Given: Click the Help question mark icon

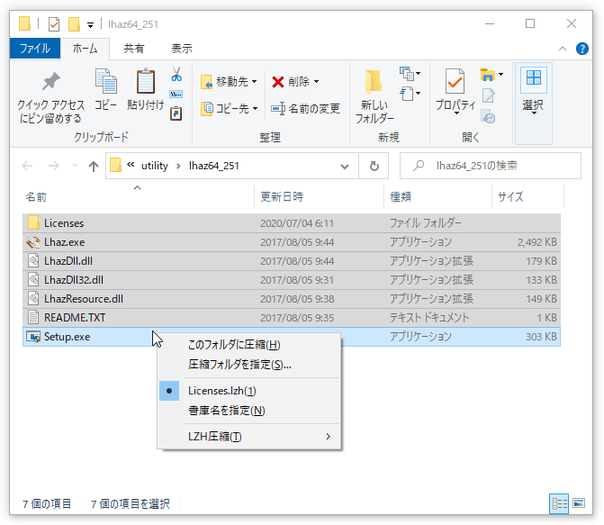Looking at the screenshot, I should point(582,49).
